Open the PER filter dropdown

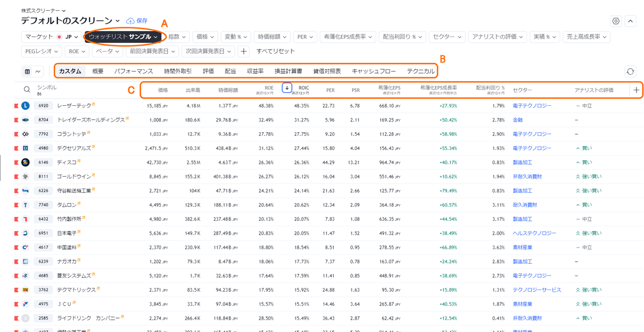pos(305,37)
